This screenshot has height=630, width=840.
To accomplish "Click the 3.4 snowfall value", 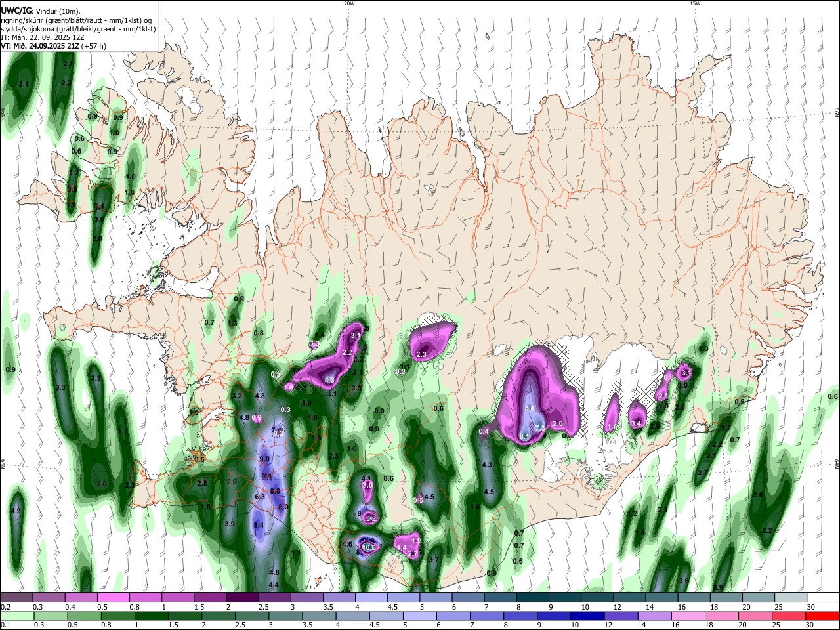I will coord(636,423).
